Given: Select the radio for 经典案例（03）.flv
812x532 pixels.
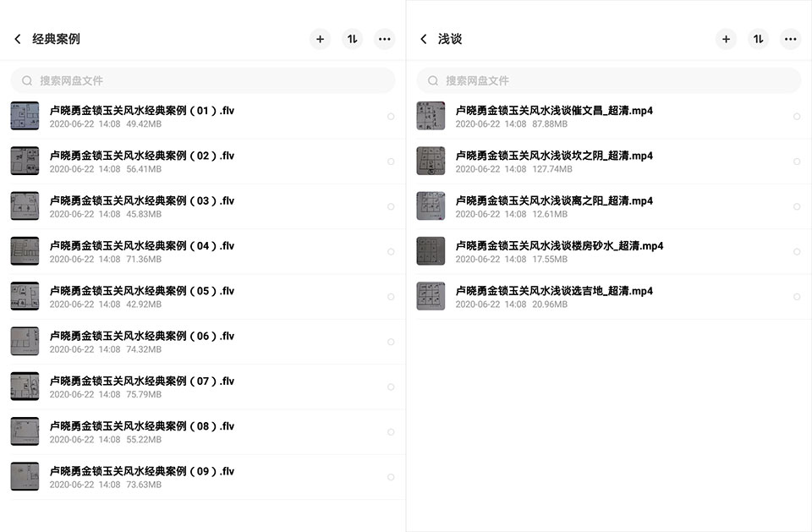Looking at the screenshot, I should point(391,206).
